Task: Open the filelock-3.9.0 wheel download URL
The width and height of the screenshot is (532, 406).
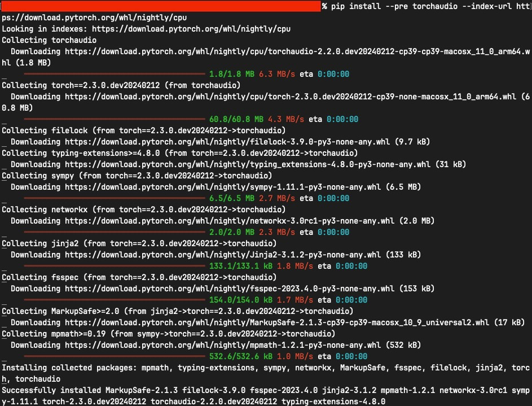Action: click(227, 142)
